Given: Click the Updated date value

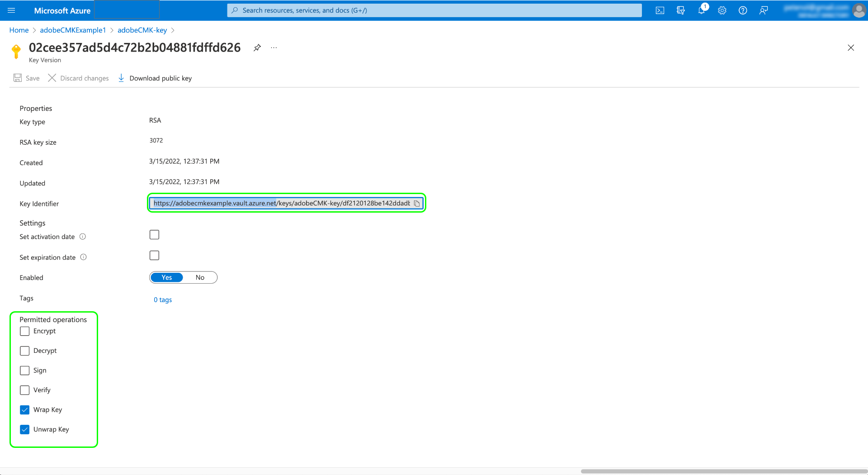Looking at the screenshot, I should [184, 182].
